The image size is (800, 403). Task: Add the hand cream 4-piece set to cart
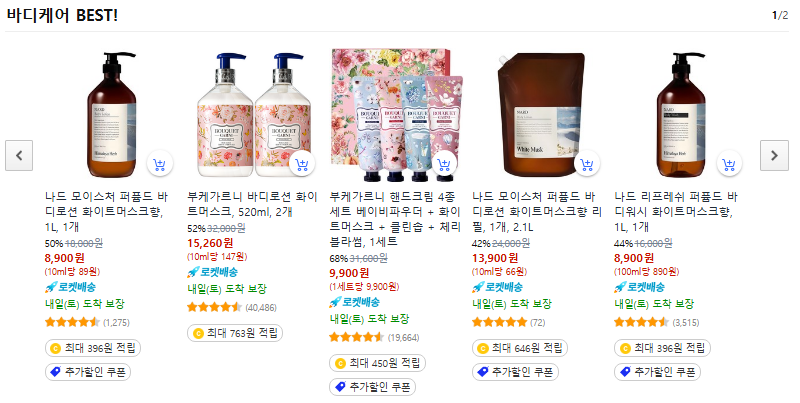[444, 164]
